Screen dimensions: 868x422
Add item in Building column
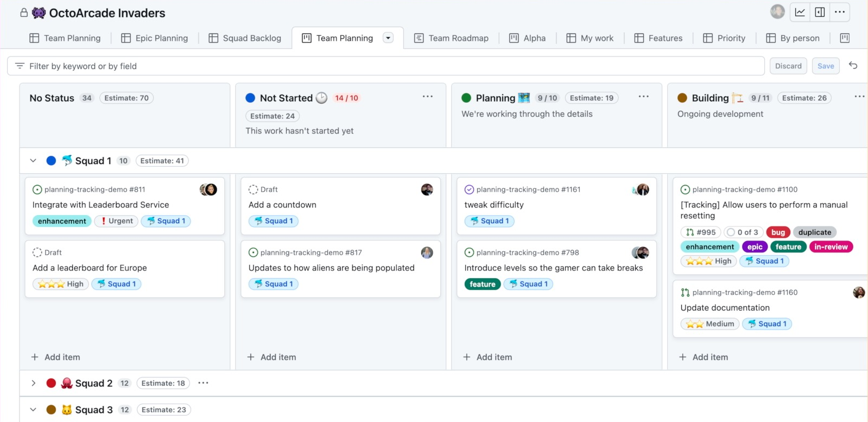(704, 357)
